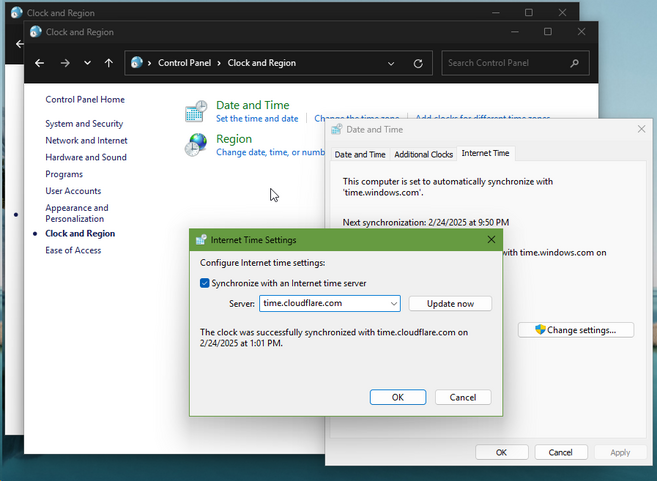
Task: Click Change date, time, or number formats link
Action: pyautogui.click(x=270, y=152)
